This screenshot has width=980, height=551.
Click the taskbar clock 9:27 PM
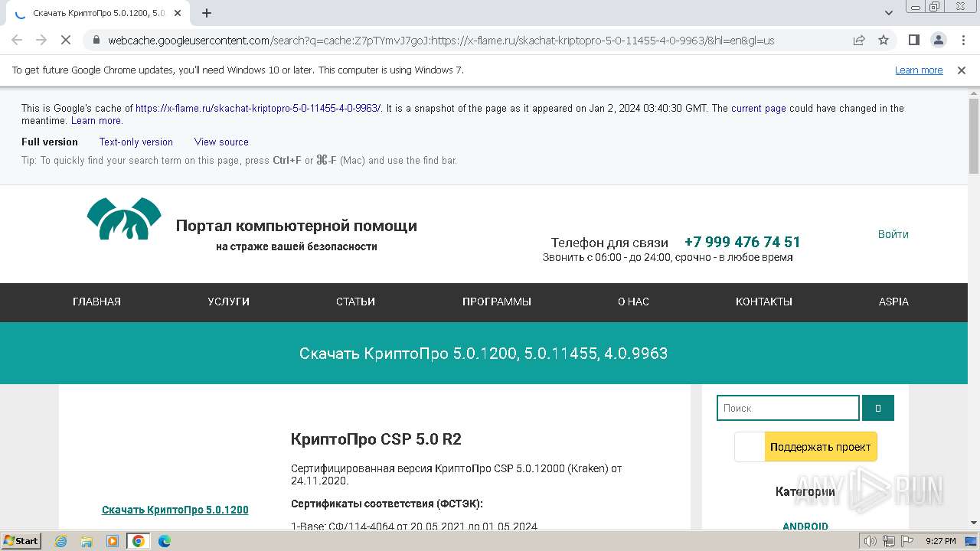point(940,541)
